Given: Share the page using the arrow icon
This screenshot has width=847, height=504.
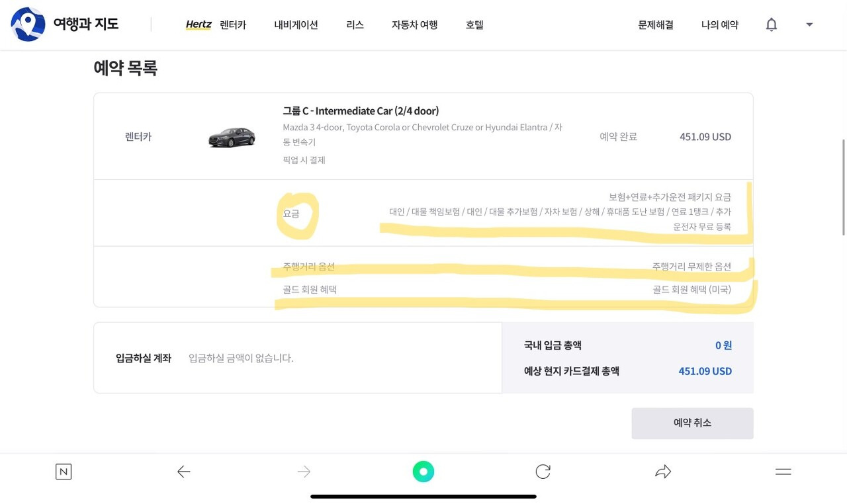Looking at the screenshot, I should tap(663, 472).
